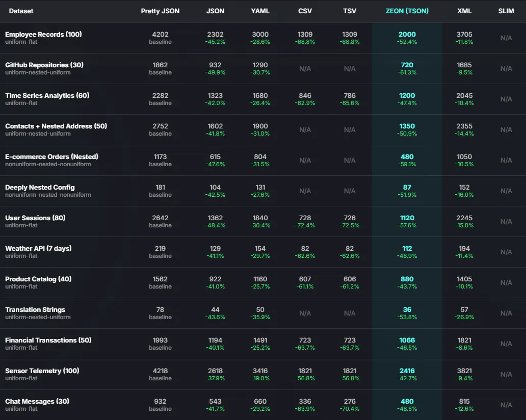The height and width of the screenshot is (420, 526).
Task: Click the Dataset column header
Action: pos(21,11)
